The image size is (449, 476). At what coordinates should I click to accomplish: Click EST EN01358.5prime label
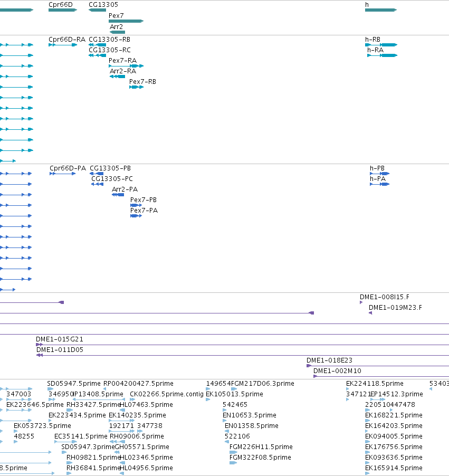coord(251,426)
